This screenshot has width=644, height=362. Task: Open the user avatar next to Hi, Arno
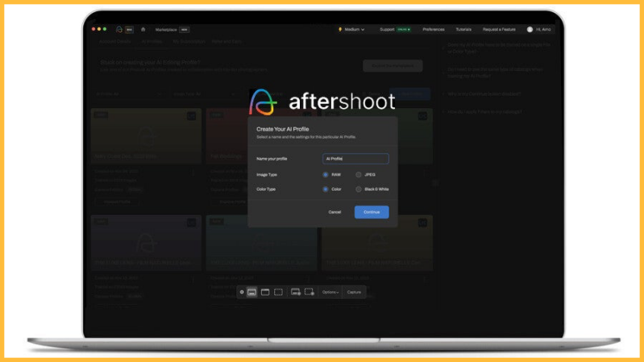[x=530, y=30]
